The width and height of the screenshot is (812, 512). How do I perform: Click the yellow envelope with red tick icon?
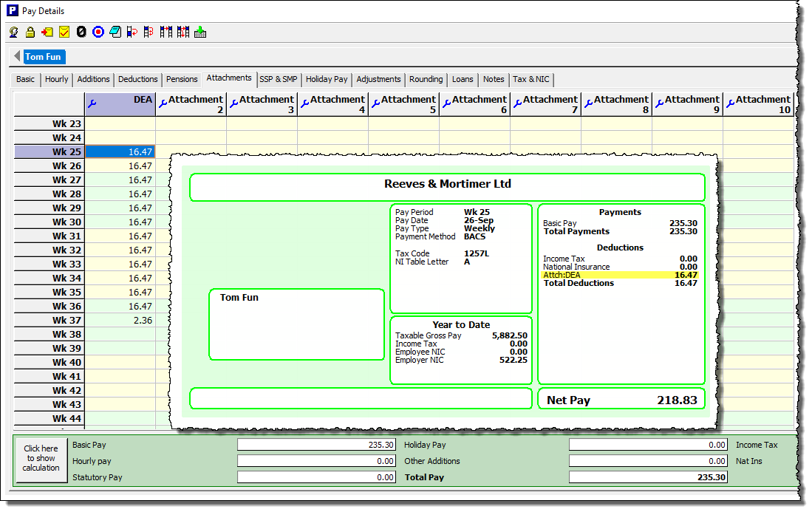[64, 32]
